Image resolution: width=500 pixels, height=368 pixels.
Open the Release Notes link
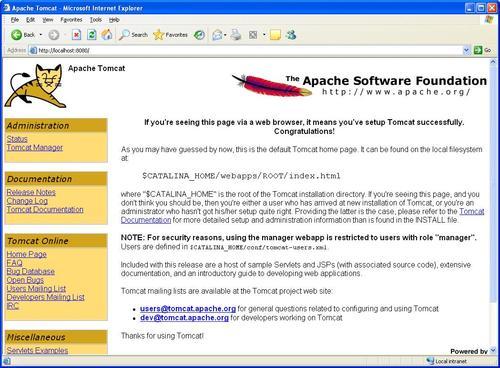[x=31, y=192]
